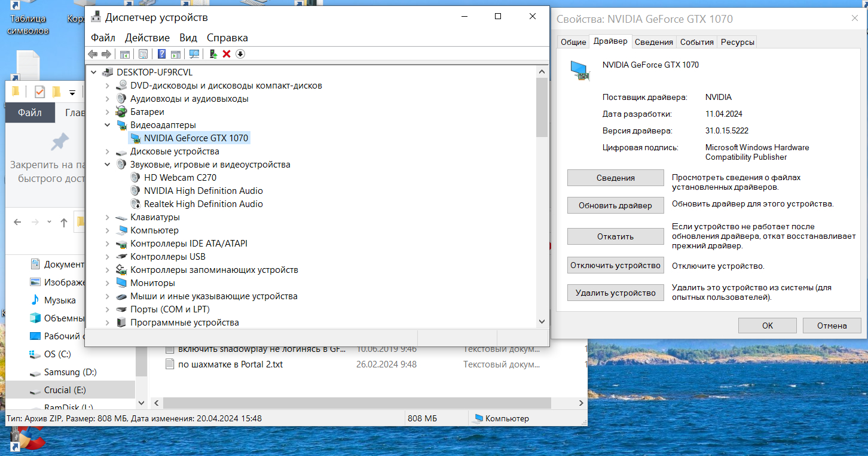
Task: Scan for hardware changes via monitor-magnifier icon
Action: click(x=194, y=54)
